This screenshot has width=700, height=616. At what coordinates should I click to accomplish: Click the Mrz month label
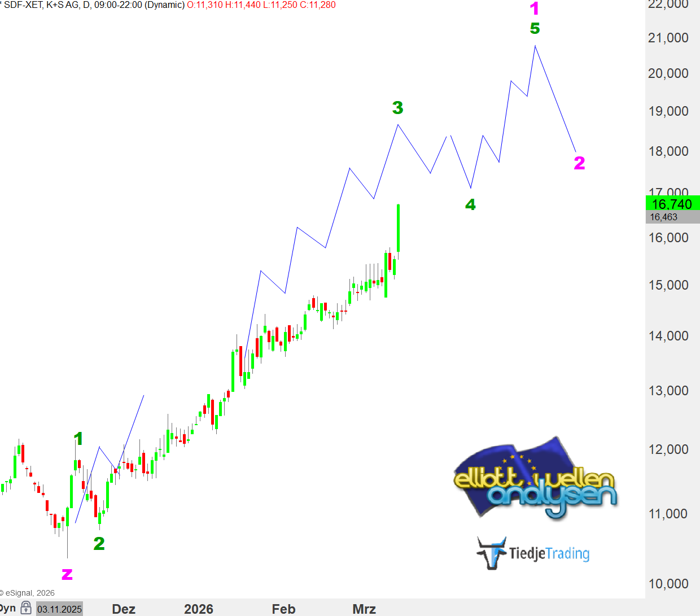pos(364,609)
